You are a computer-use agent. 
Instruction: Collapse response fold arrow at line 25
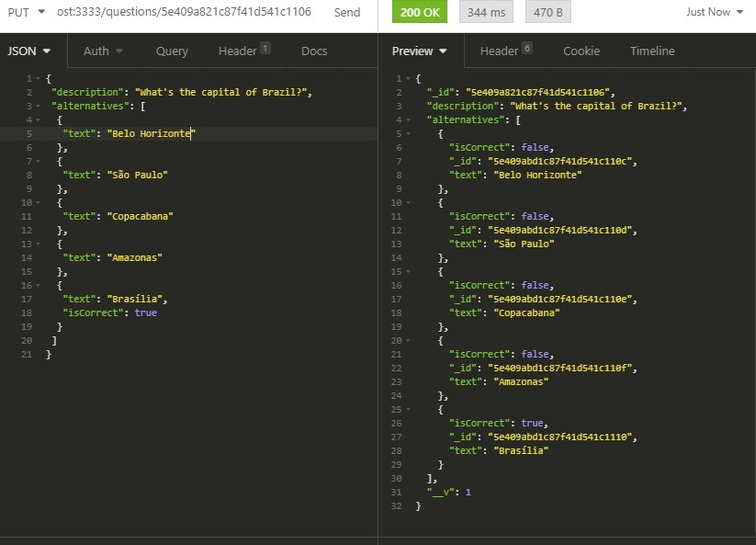point(409,410)
